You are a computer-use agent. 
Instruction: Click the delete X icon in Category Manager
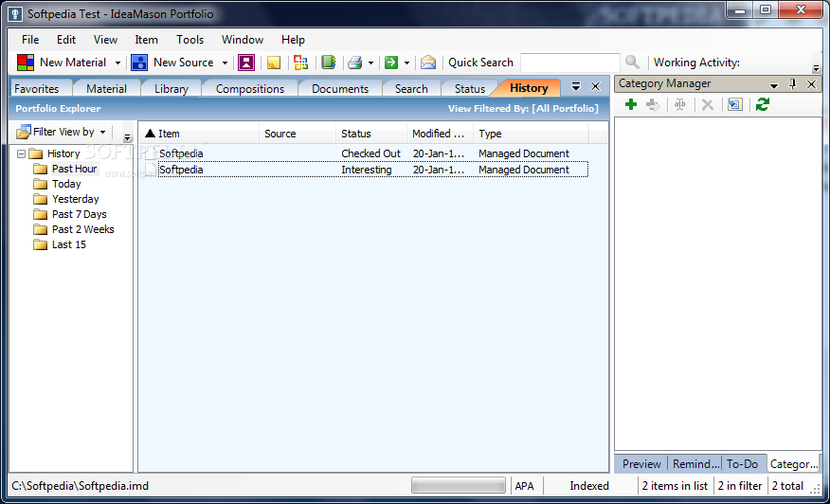708,105
